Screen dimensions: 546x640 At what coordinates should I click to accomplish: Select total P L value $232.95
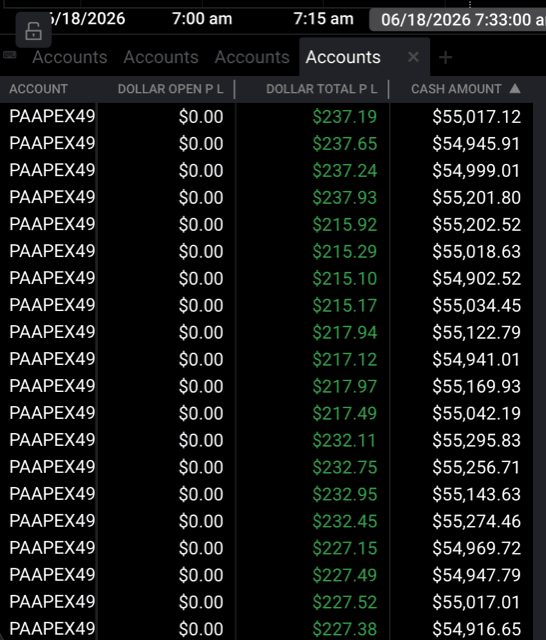point(345,494)
